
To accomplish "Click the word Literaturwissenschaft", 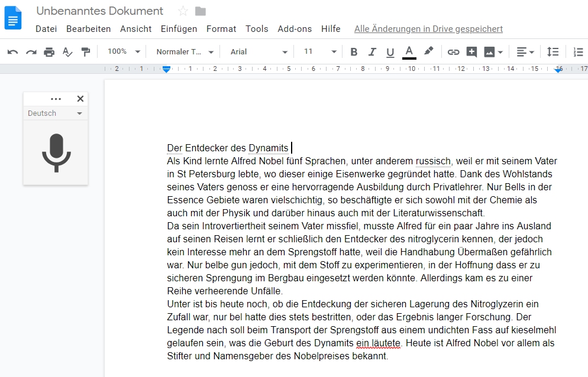I will pyautogui.click(x=438, y=213).
